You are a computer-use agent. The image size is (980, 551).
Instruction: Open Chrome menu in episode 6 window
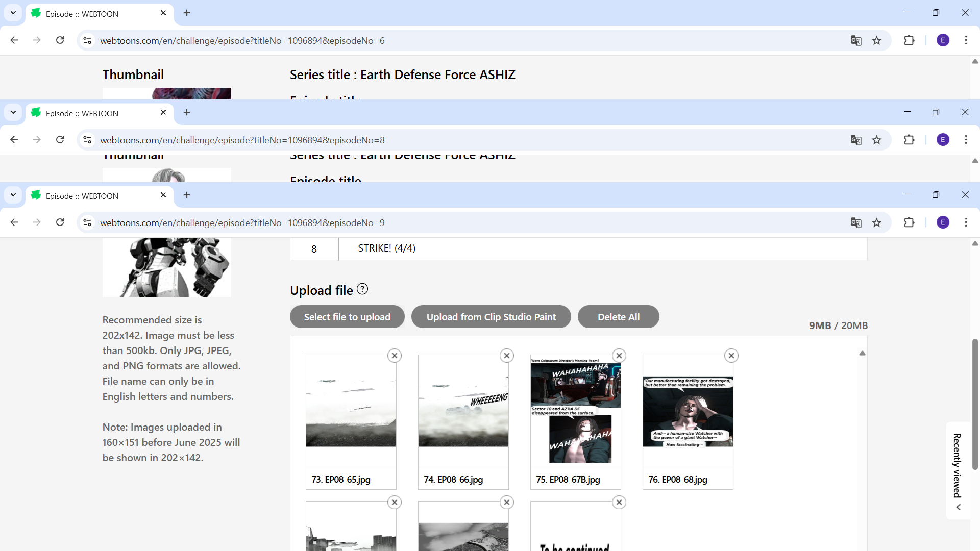(966, 40)
